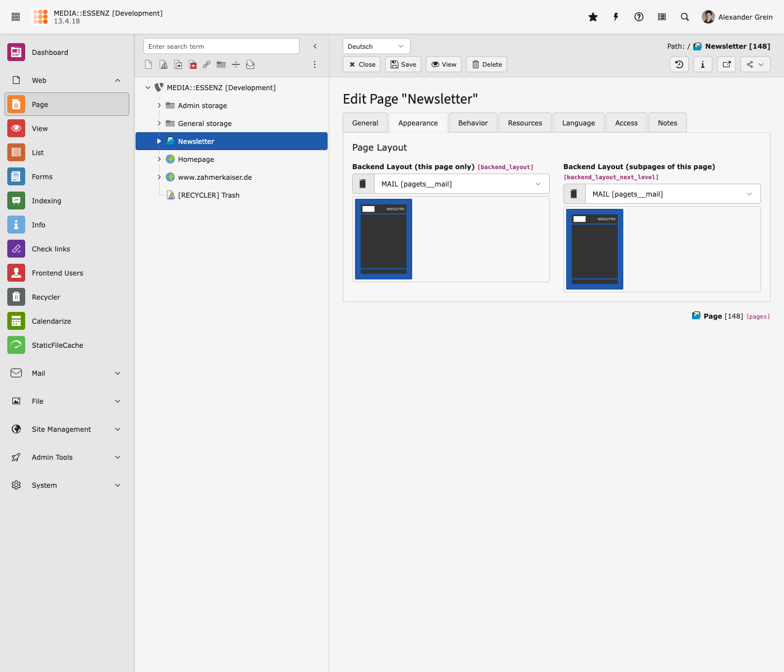Click the page tree three-dot menu
This screenshot has width=784, height=672.
[315, 64]
